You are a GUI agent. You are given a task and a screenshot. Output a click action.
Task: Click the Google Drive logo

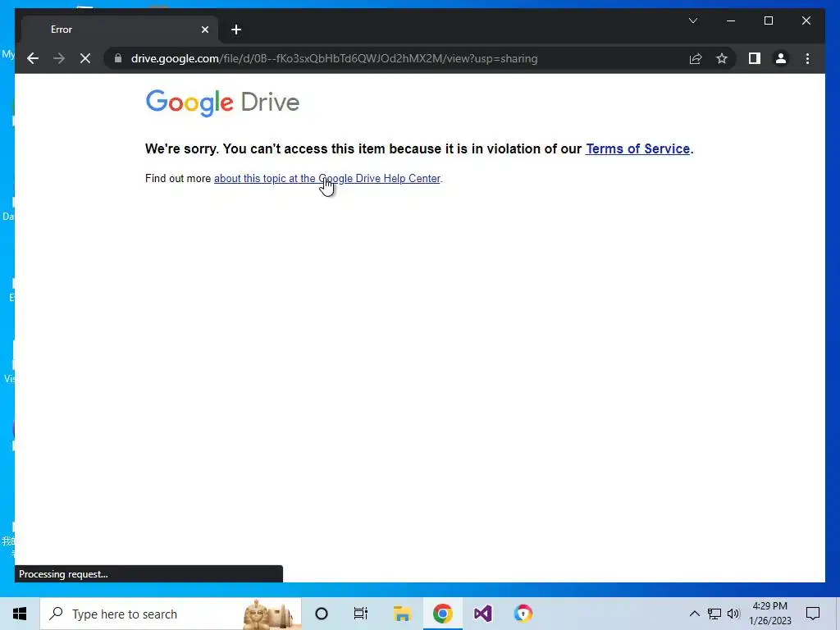[222, 103]
